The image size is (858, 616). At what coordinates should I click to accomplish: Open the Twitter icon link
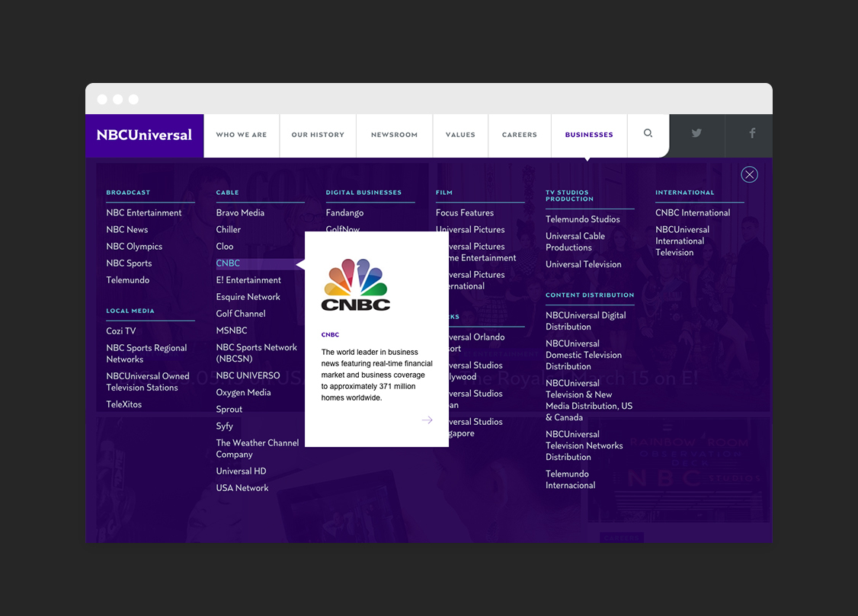coord(696,133)
